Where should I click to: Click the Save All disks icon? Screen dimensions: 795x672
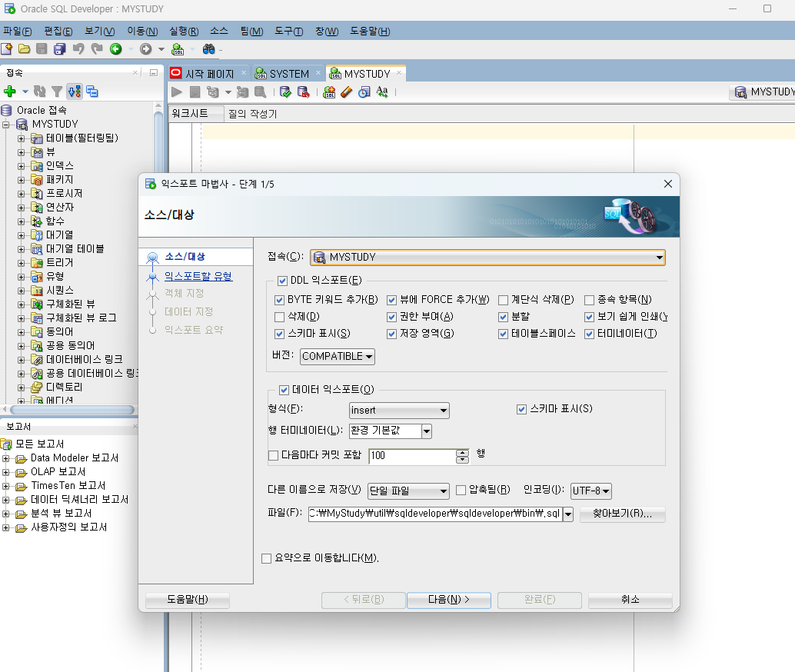59,48
